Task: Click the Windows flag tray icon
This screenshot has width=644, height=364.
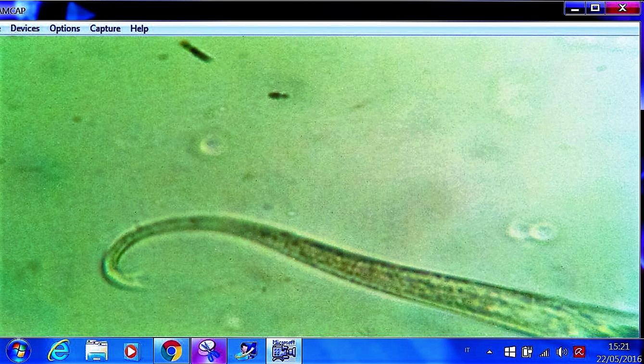Action: pyautogui.click(x=510, y=352)
